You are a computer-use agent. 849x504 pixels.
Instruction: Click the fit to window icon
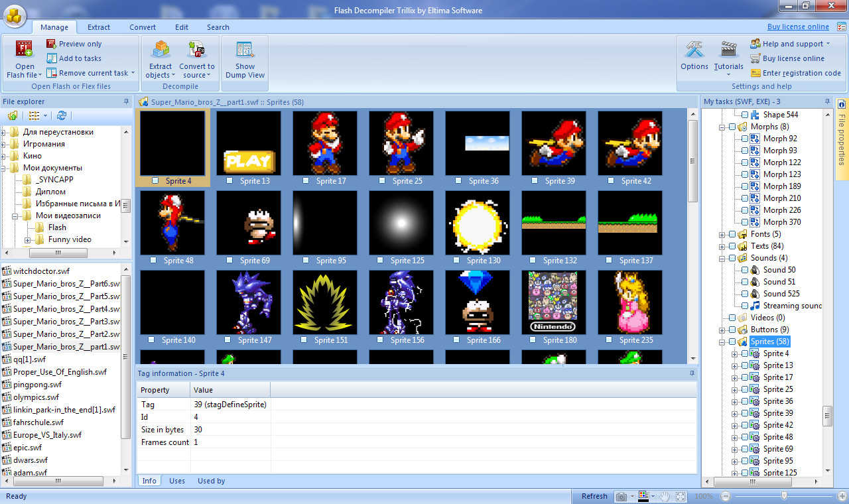coord(681,496)
